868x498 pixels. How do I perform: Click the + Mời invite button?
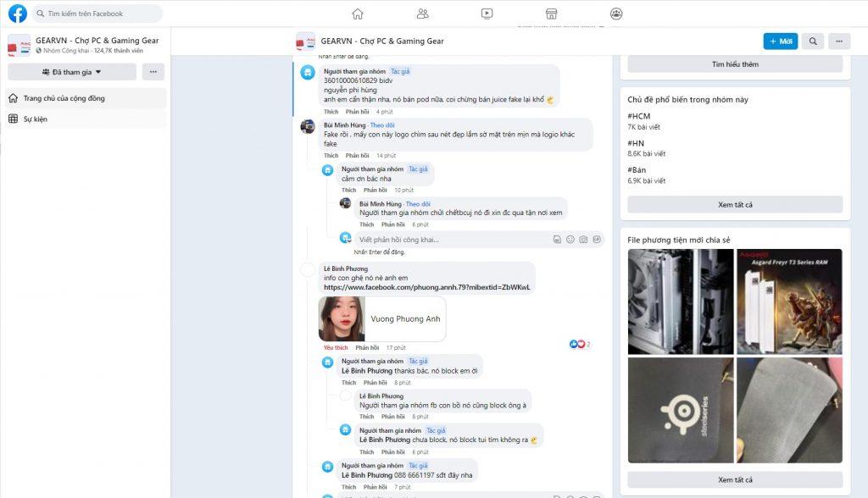[780, 41]
